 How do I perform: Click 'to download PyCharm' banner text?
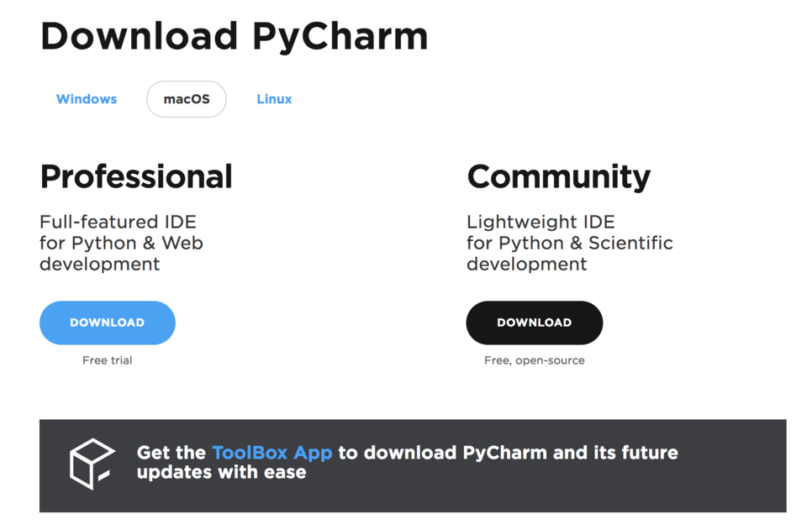[x=443, y=453]
